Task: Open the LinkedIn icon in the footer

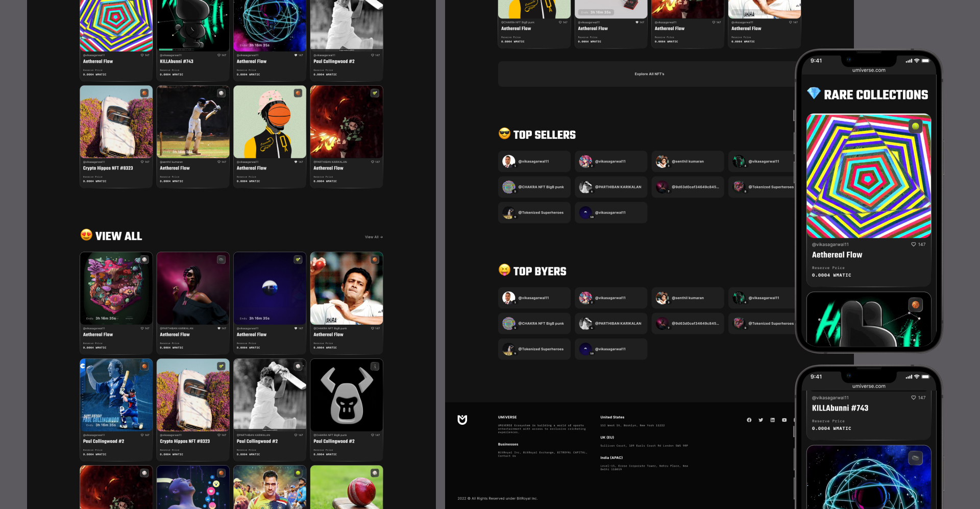Action: point(772,420)
